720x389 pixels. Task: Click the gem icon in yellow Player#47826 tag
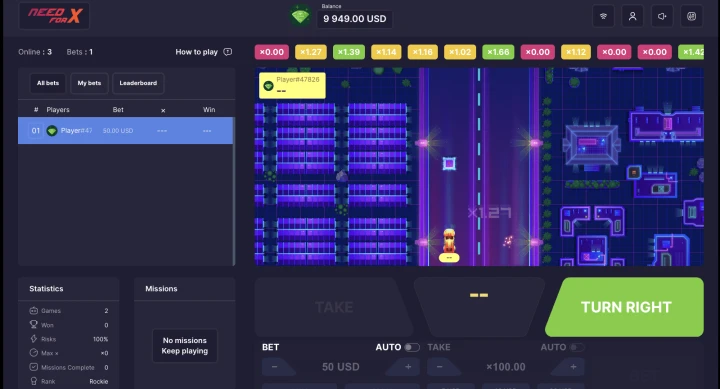click(x=268, y=86)
